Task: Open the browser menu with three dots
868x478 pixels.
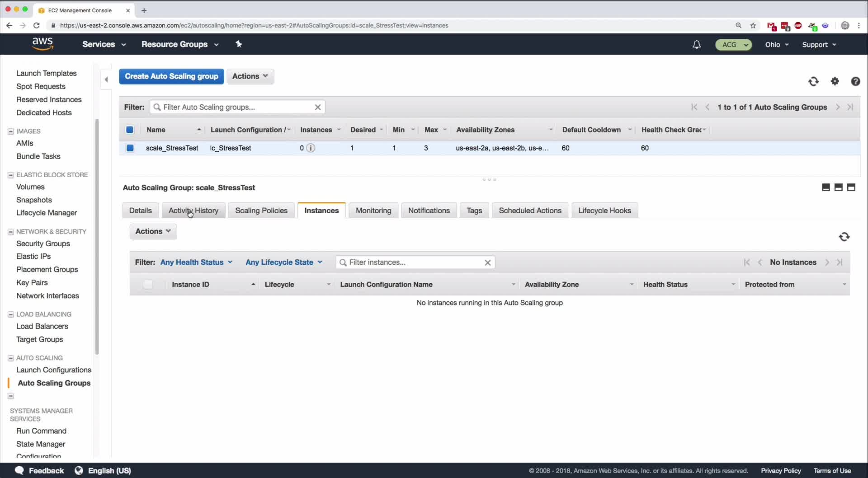Action: pos(859,26)
